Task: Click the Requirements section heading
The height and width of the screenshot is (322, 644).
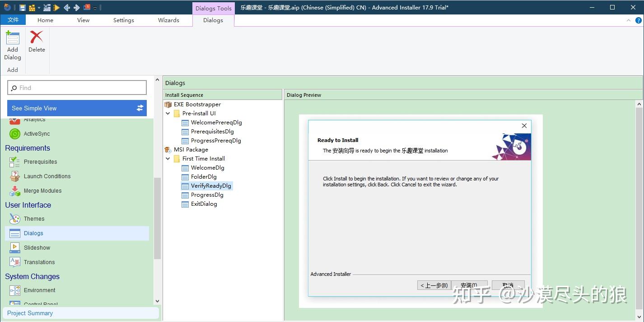Action: click(x=28, y=148)
